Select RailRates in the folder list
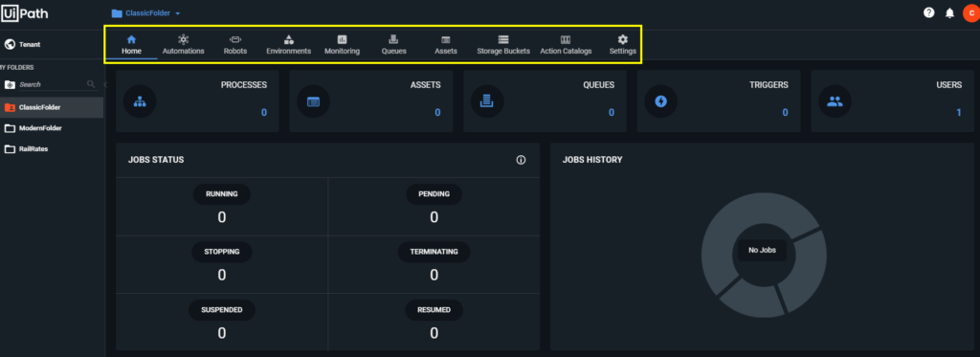This screenshot has width=980, height=357. point(52,148)
